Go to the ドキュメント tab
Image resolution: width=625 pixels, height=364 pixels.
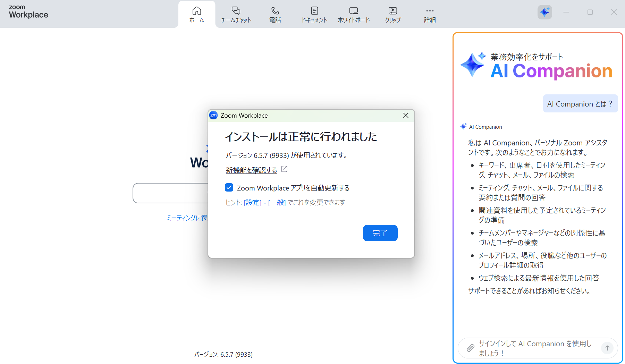[x=314, y=15]
